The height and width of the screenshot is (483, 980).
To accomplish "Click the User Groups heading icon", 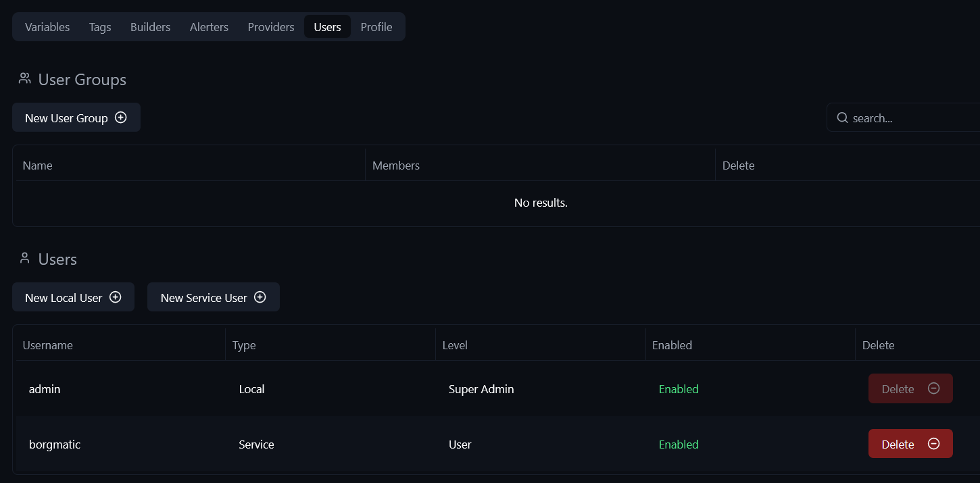I will (25, 79).
